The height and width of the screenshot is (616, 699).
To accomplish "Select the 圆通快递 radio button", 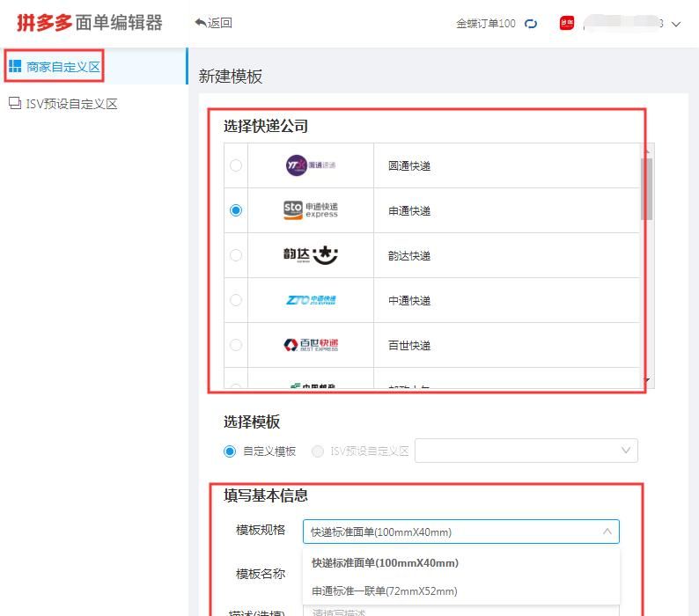I will point(236,165).
